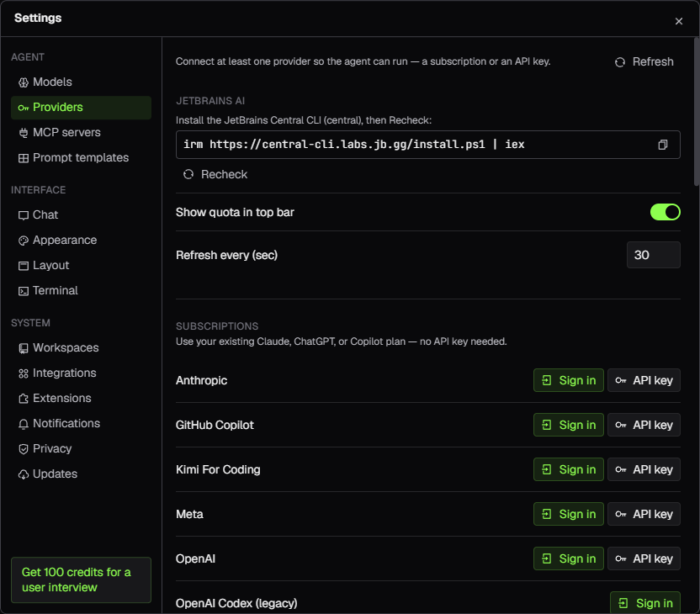Click the Workspaces icon in the sidebar
This screenshot has height=614, width=700.
pyautogui.click(x=24, y=348)
